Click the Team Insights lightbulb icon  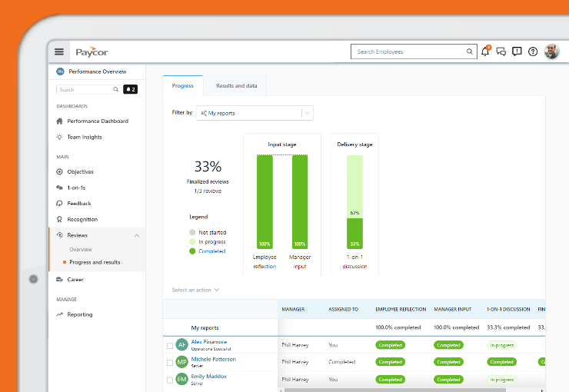(x=59, y=137)
